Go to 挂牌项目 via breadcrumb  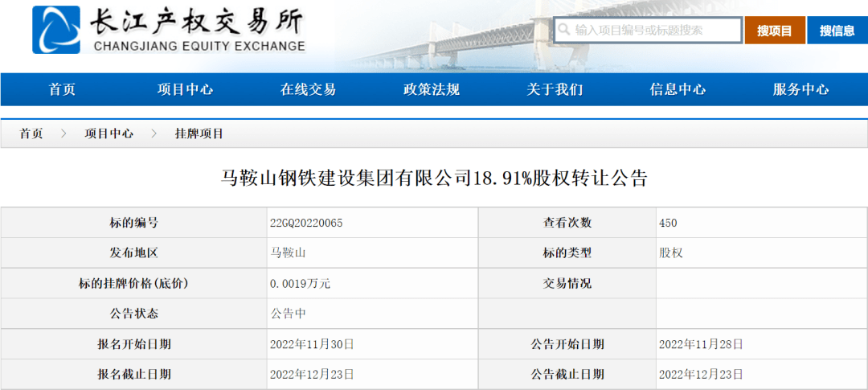click(199, 133)
